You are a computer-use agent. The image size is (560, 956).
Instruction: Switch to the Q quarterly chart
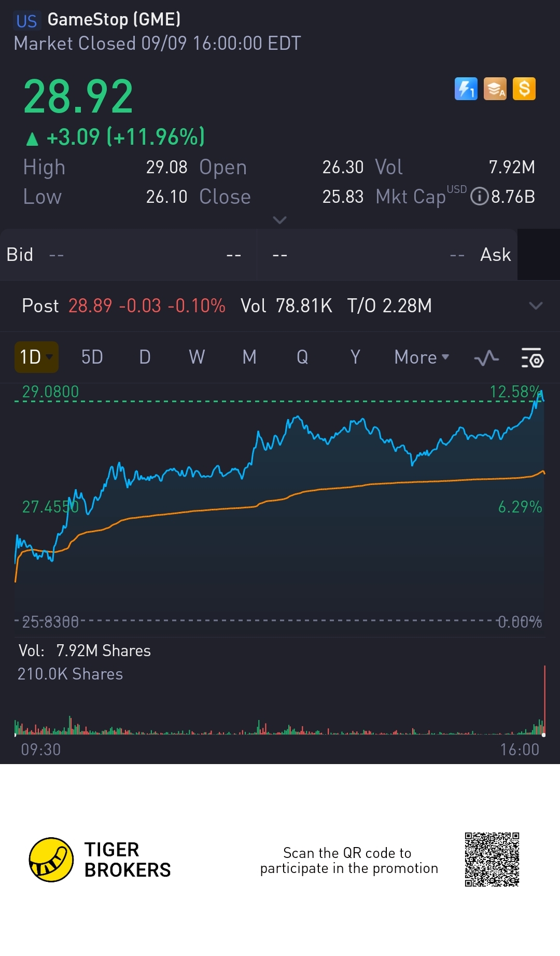click(x=302, y=357)
